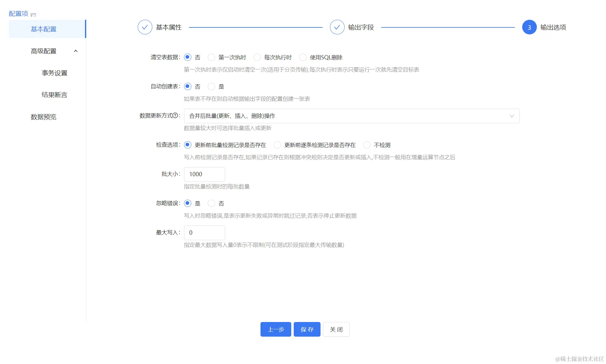
Task: Collapse the 高级配置 section chevron
Action: coord(76,51)
